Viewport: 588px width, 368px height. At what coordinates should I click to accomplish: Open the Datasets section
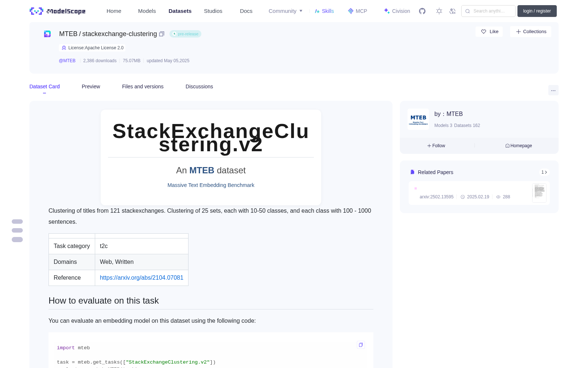coord(180,11)
